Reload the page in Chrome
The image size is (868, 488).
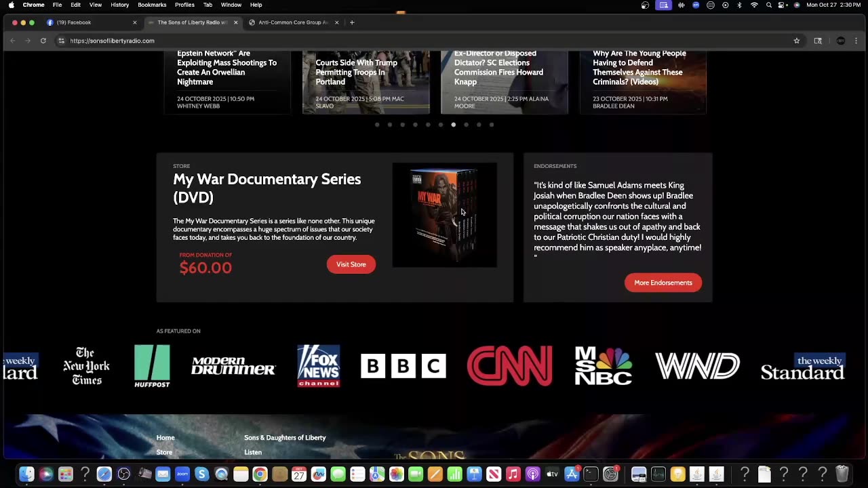tap(43, 41)
